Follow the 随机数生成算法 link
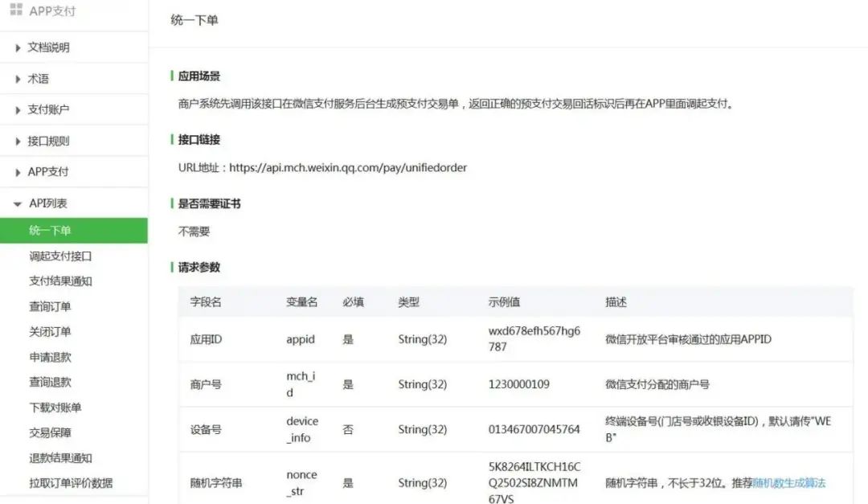This screenshot has height=504, width=868. (x=788, y=483)
